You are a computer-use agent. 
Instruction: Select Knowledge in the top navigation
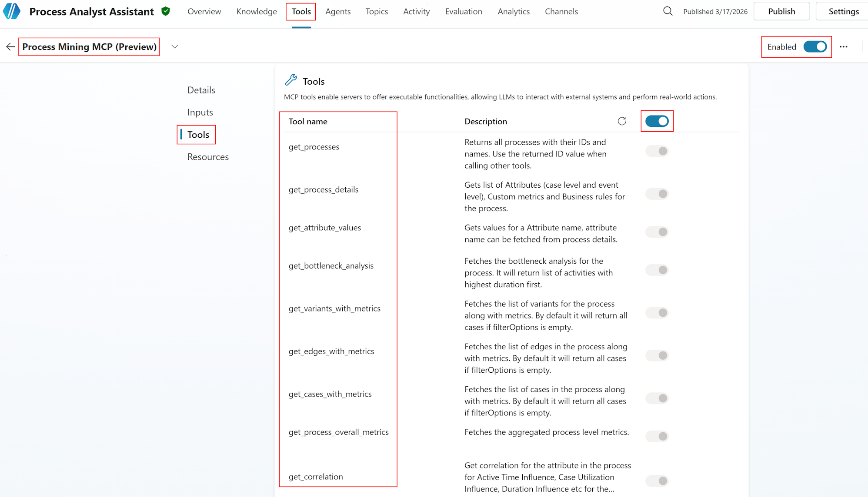point(257,11)
